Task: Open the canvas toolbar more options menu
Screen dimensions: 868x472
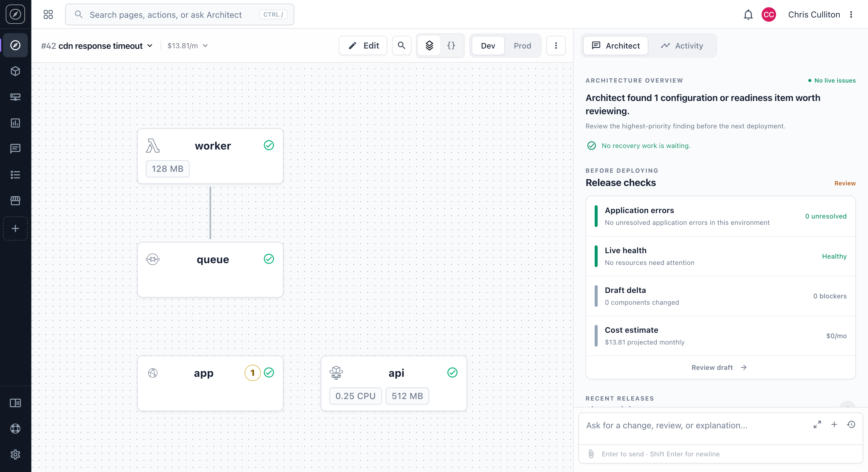Action: [556, 46]
